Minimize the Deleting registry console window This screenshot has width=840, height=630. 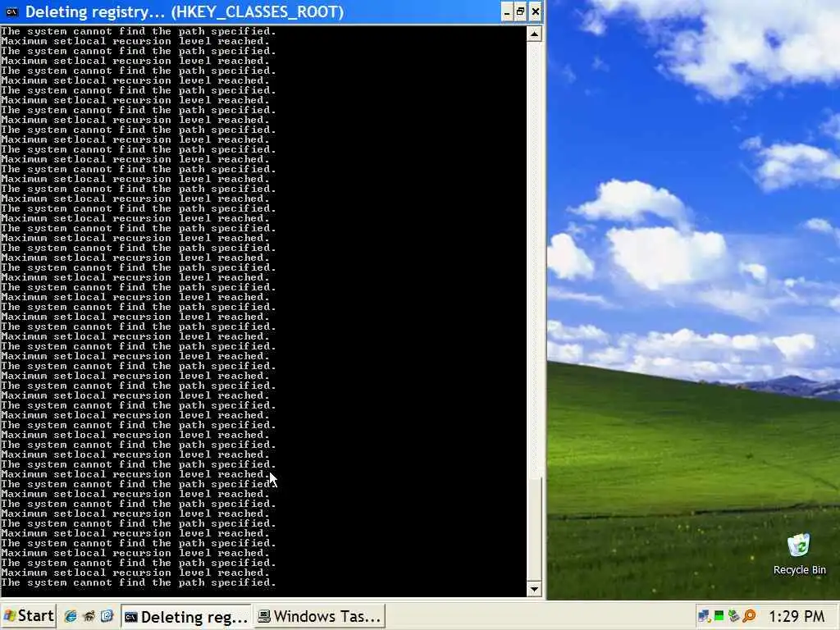click(507, 11)
